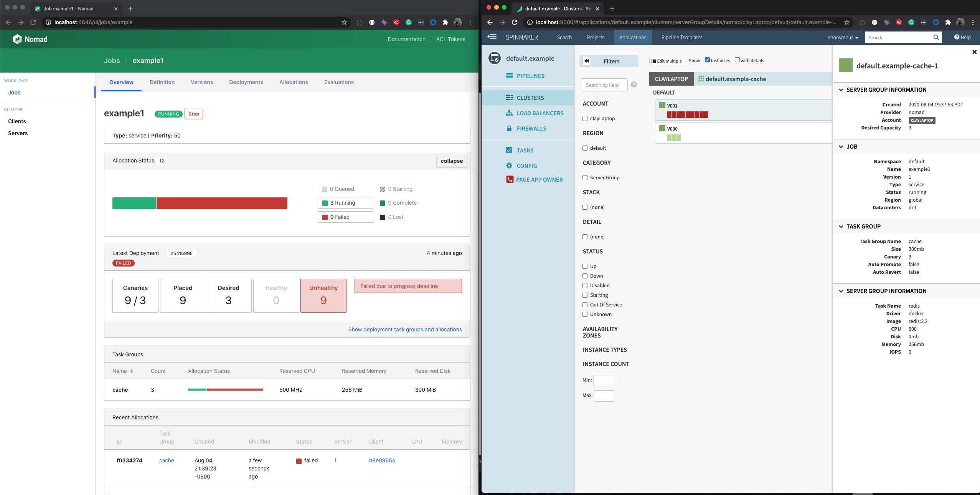This screenshot has width=980, height=495.
Task: Close the server group details panel
Action: [974, 52]
